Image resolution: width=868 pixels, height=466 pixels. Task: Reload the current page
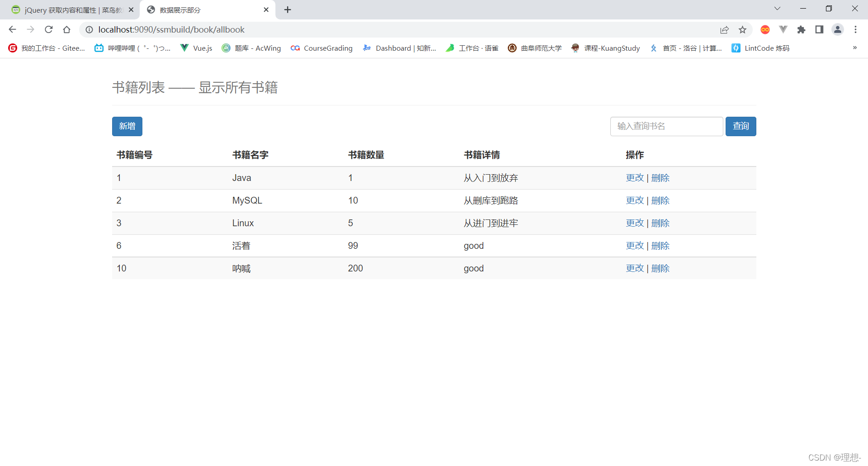48,29
